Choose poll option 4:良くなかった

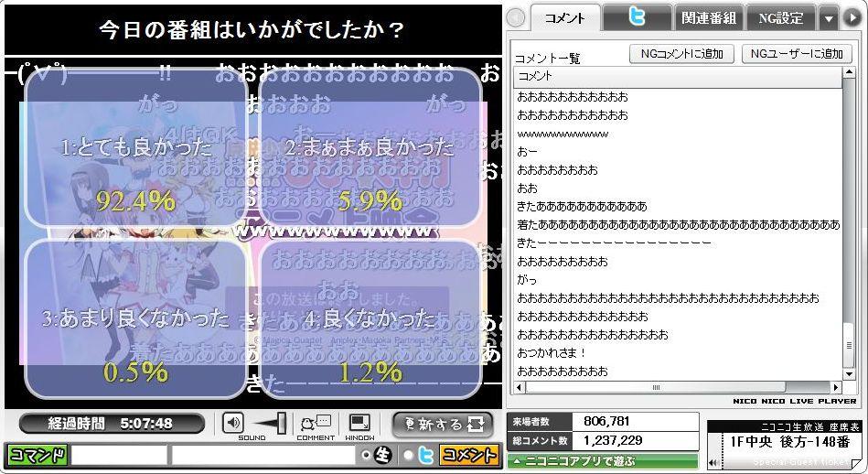click(x=370, y=319)
